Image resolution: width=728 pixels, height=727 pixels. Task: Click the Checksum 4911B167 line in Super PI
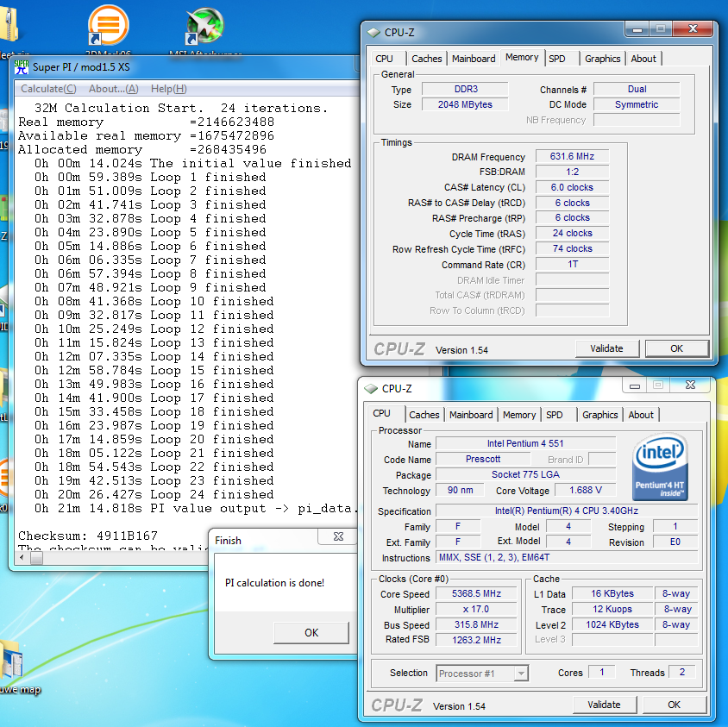[x=88, y=536]
